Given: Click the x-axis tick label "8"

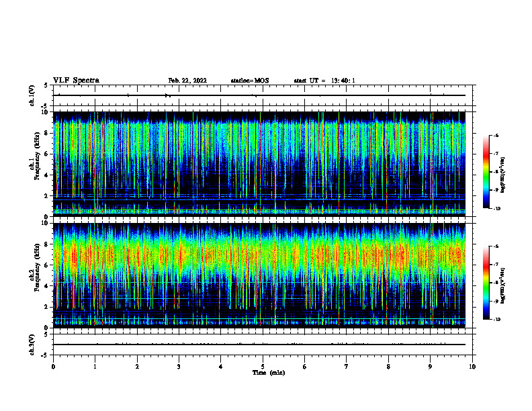Looking at the screenshot, I should pyautogui.click(x=388, y=367).
